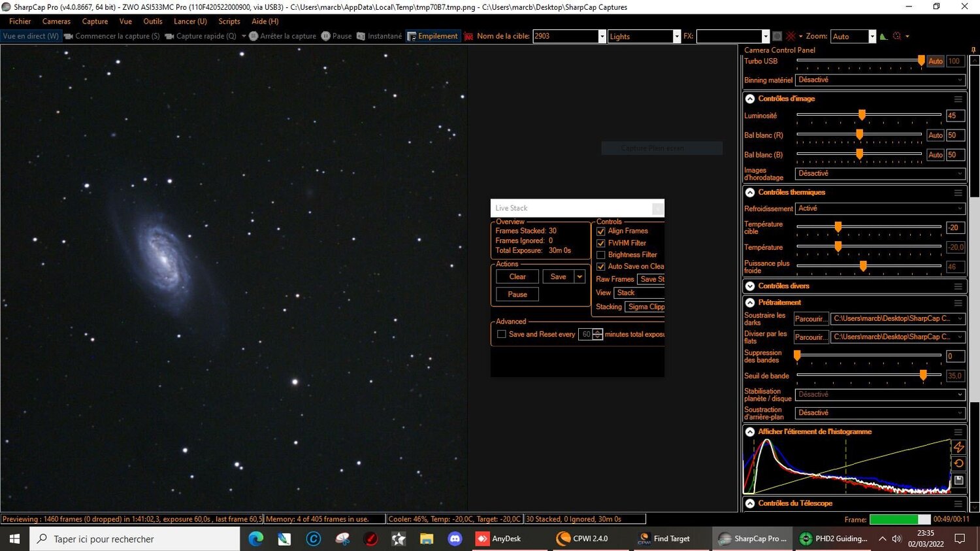Click the Pause capture icon in the toolbar
Viewport: 980px width, 551px height.
[325, 36]
